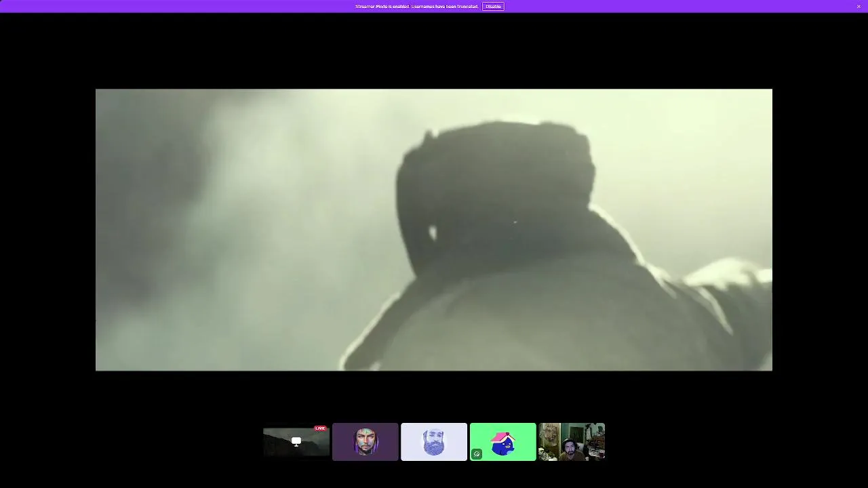Click the red LIVE badge on stream thumbnail

pyautogui.click(x=320, y=428)
